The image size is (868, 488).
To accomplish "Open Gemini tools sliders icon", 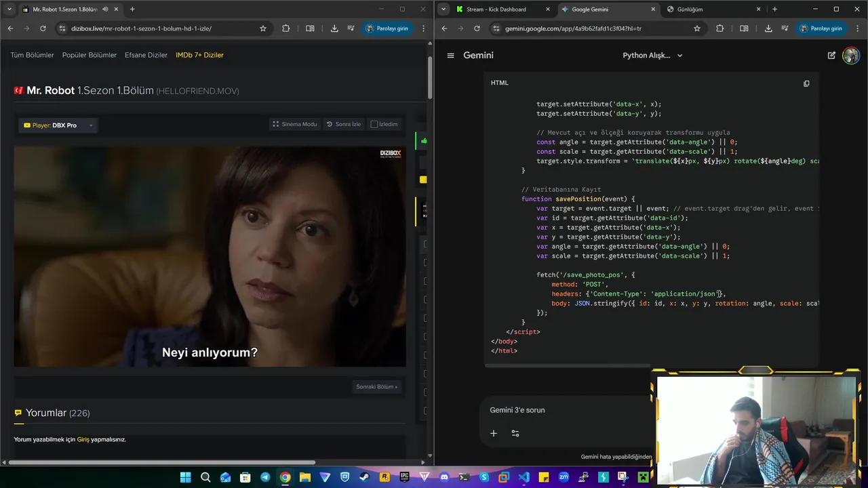I will pos(515,433).
